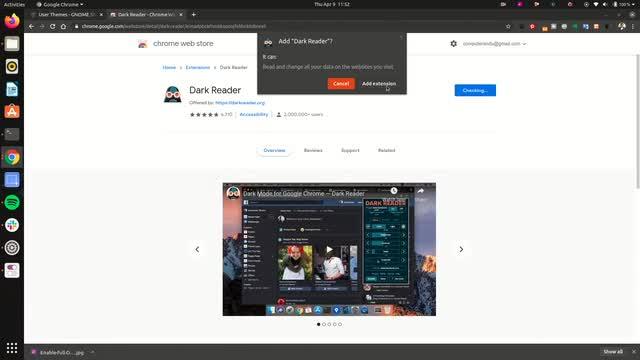Open the Google Chrome app menu in top bar
Image resolution: width=640 pixels, height=360 pixels.
pyautogui.click(x=60, y=4)
